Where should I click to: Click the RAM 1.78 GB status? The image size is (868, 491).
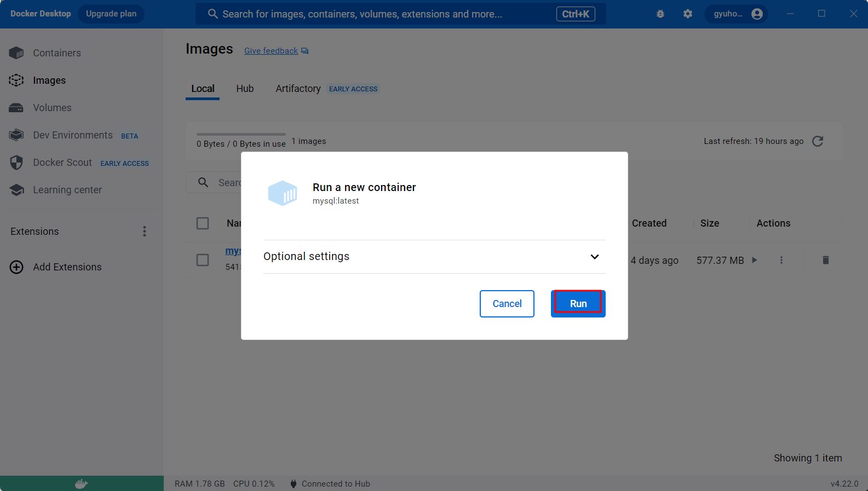tap(200, 484)
